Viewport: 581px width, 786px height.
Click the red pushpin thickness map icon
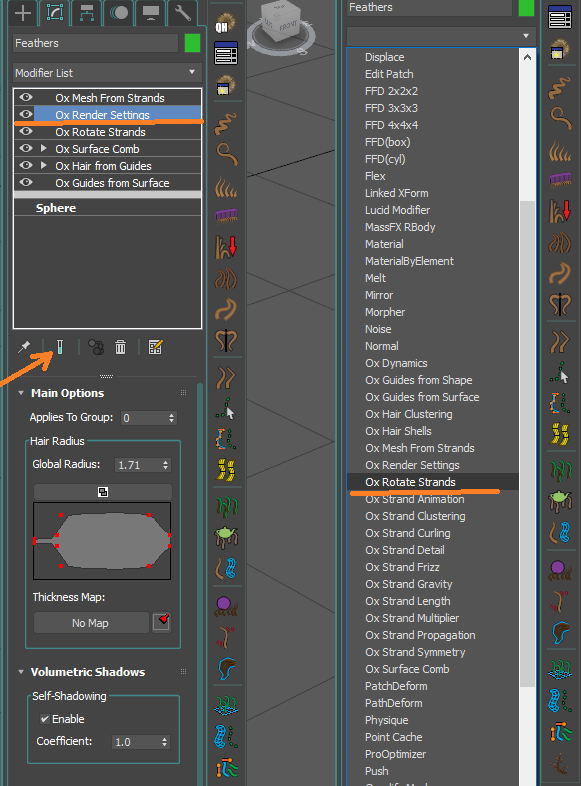point(161,623)
